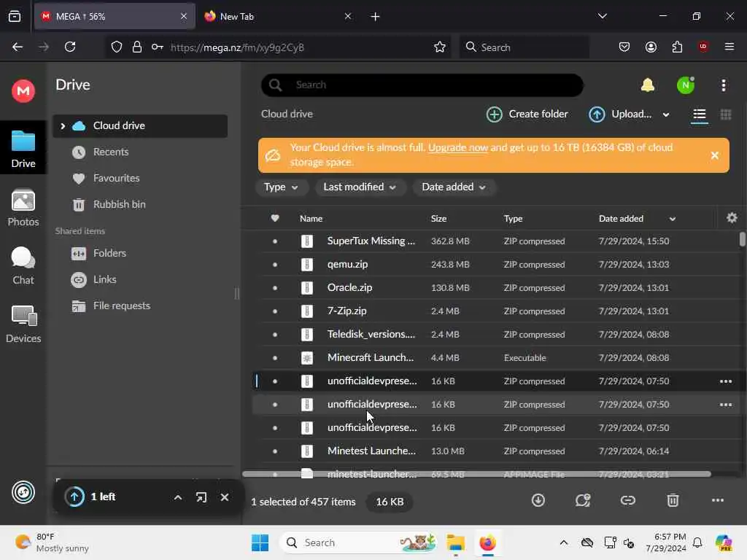Open the Photos section
This screenshot has height=560, width=747.
tap(23, 208)
